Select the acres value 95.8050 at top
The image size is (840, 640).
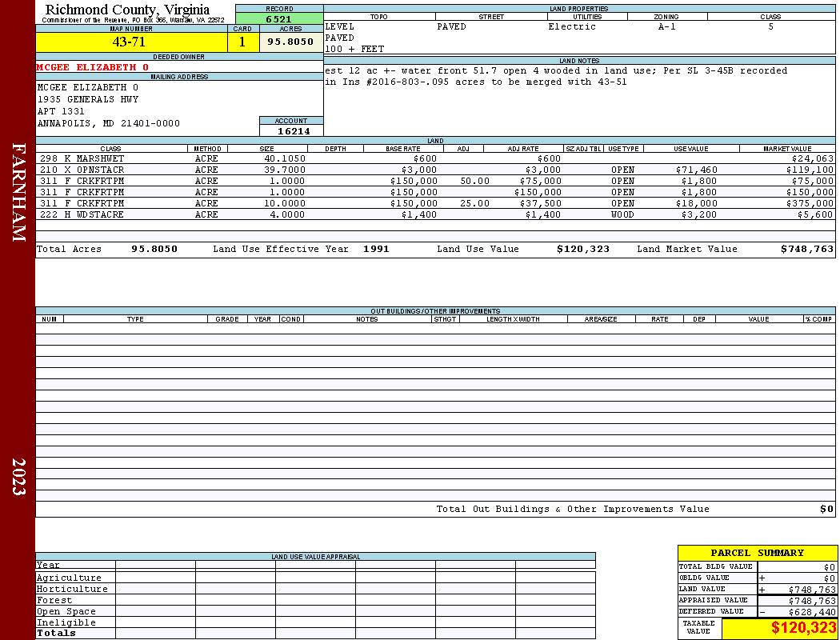tap(291, 42)
